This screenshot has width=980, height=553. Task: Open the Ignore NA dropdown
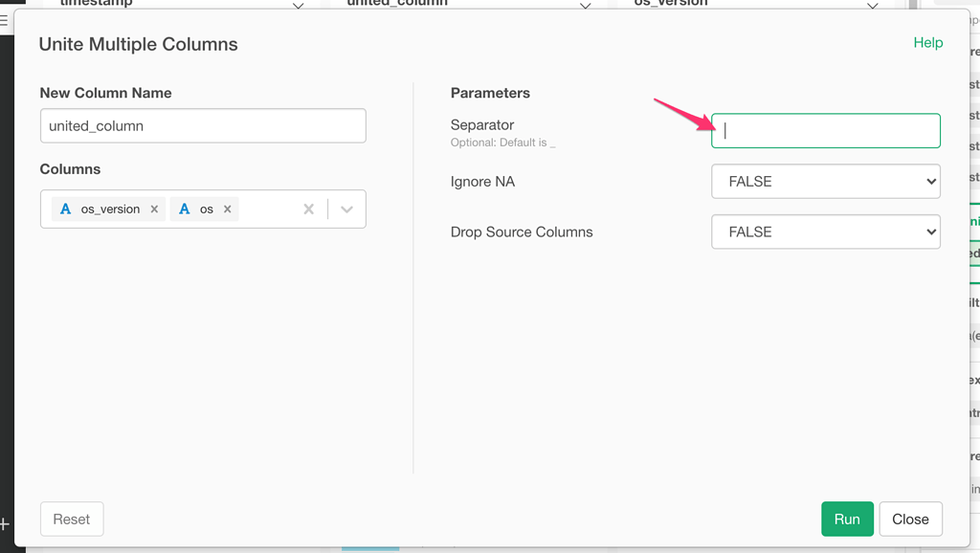click(825, 181)
